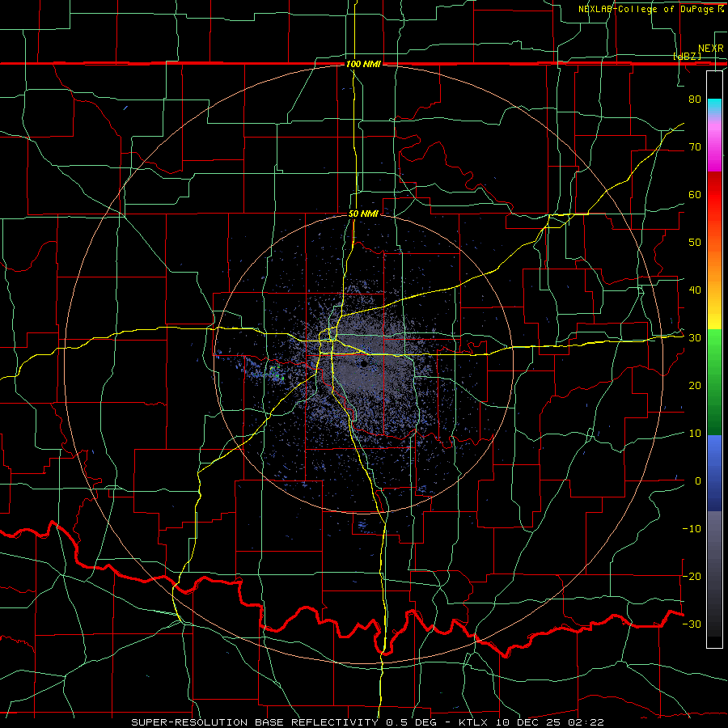Click the 0 value on dBZ scale
Screen dimensions: 728x728
[698, 481]
